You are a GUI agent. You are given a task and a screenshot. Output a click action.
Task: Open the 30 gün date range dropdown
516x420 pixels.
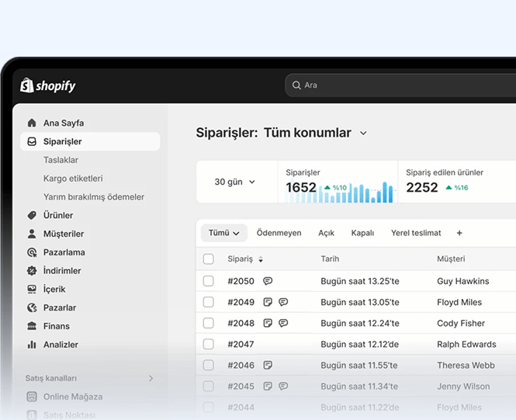[235, 182]
